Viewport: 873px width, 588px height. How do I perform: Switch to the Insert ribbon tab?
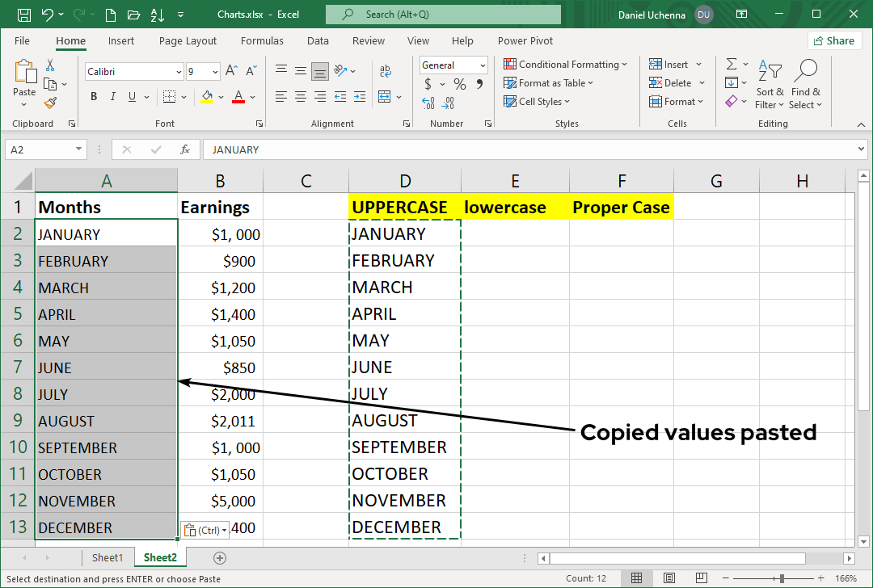pyautogui.click(x=121, y=40)
